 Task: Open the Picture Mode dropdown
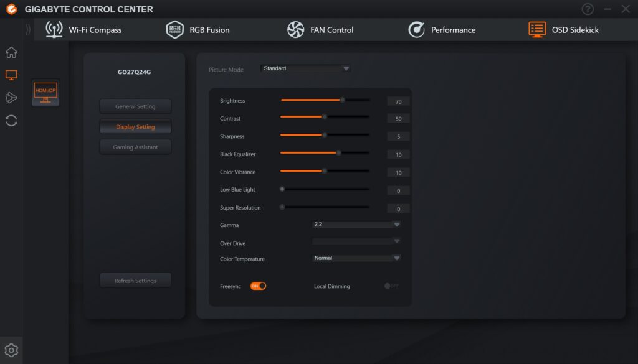point(305,68)
